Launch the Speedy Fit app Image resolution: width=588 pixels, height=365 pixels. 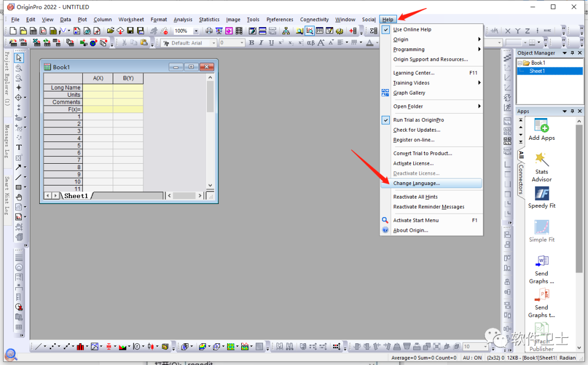[542, 197]
